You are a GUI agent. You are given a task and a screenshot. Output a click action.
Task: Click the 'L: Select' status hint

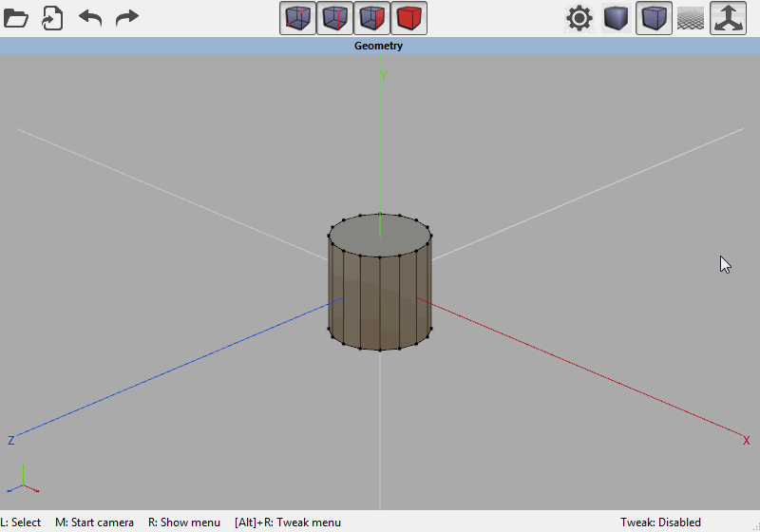click(x=21, y=522)
